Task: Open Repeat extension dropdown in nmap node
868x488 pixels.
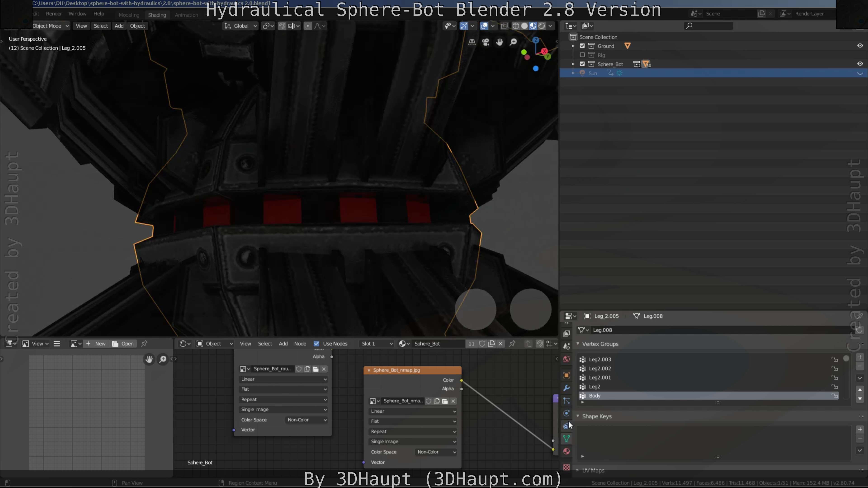Action: 413,432
